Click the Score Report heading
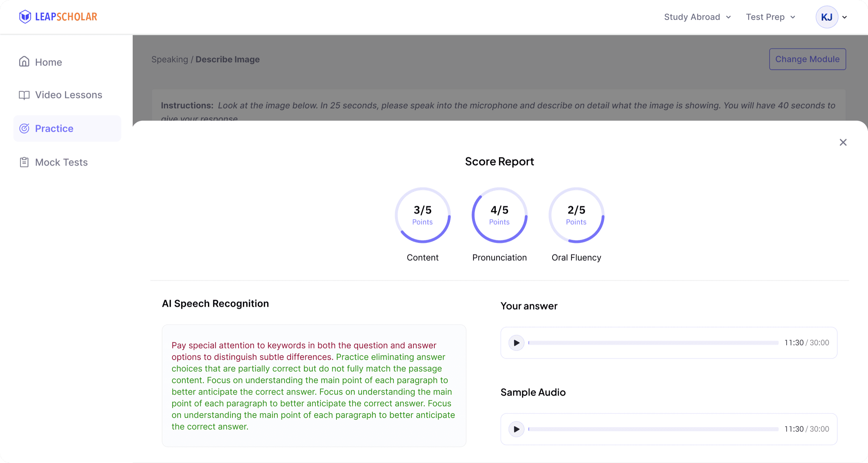The image size is (868, 463). click(x=499, y=161)
